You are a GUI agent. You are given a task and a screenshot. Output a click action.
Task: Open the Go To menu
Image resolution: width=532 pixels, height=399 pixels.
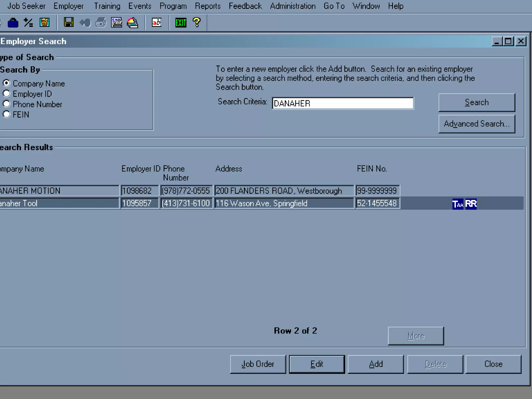334,6
